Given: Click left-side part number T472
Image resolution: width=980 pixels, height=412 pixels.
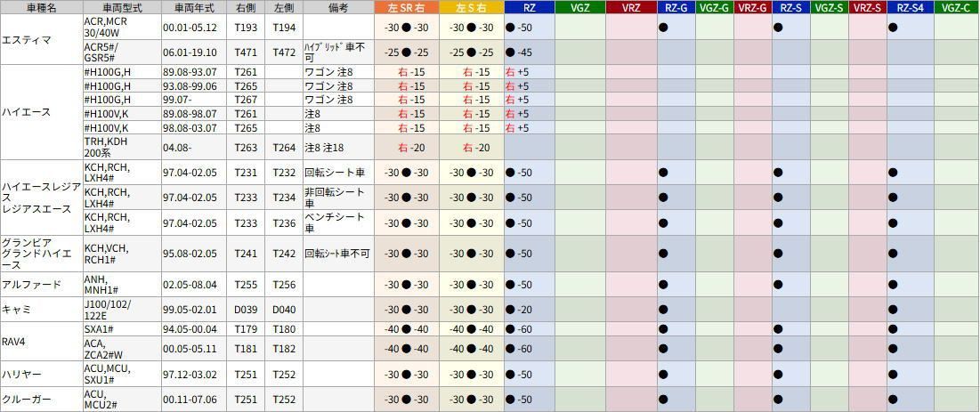Looking at the screenshot, I should tap(284, 52).
